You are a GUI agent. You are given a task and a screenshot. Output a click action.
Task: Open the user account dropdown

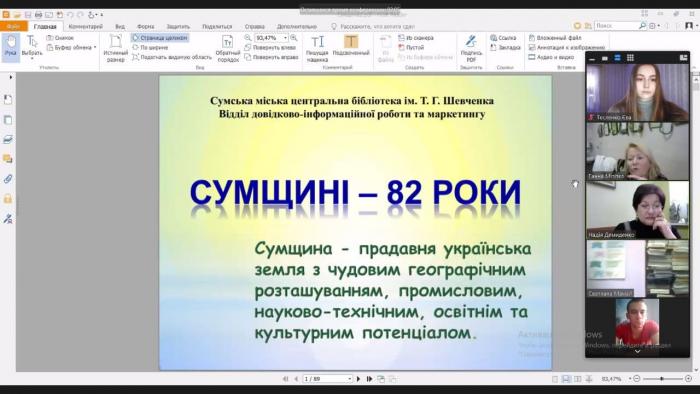click(691, 26)
